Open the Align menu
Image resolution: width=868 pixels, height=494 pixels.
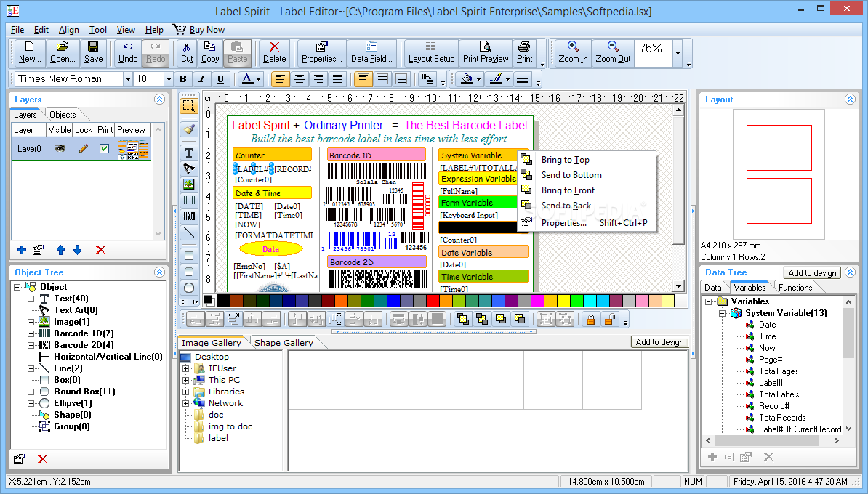(x=68, y=30)
